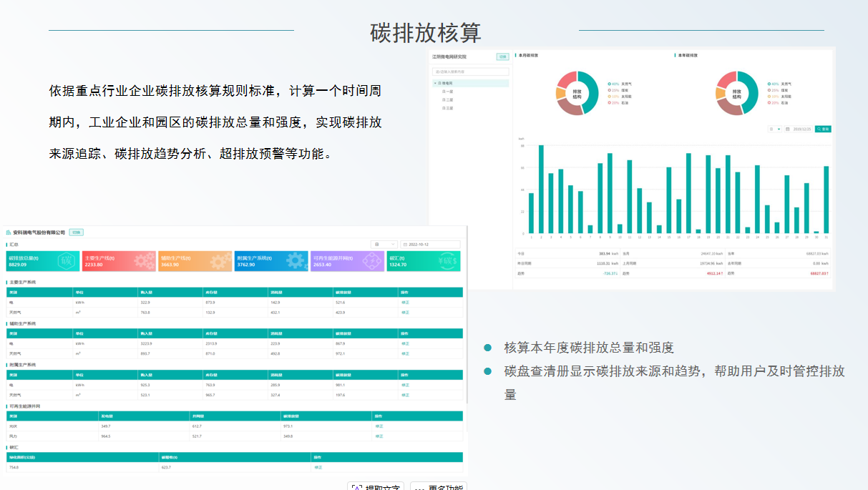Toggle 石油 legend in 本月碳排放 chart
Screen dimensions: 868x490
(x=618, y=103)
